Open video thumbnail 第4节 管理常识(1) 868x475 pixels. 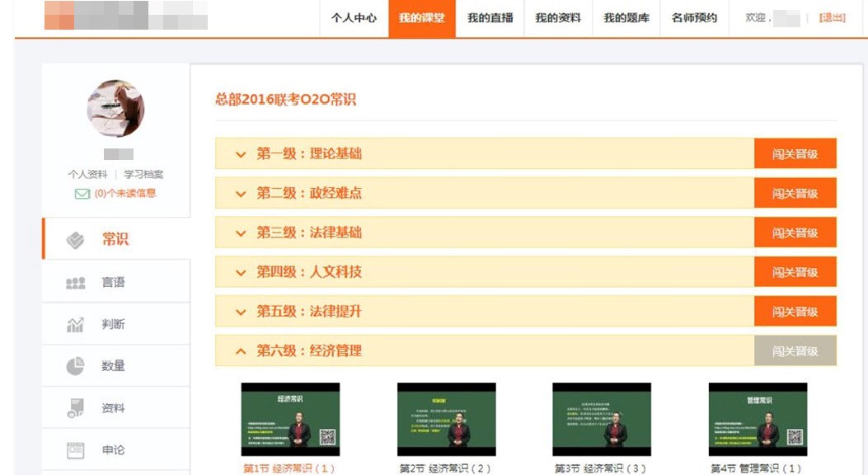tap(758, 419)
